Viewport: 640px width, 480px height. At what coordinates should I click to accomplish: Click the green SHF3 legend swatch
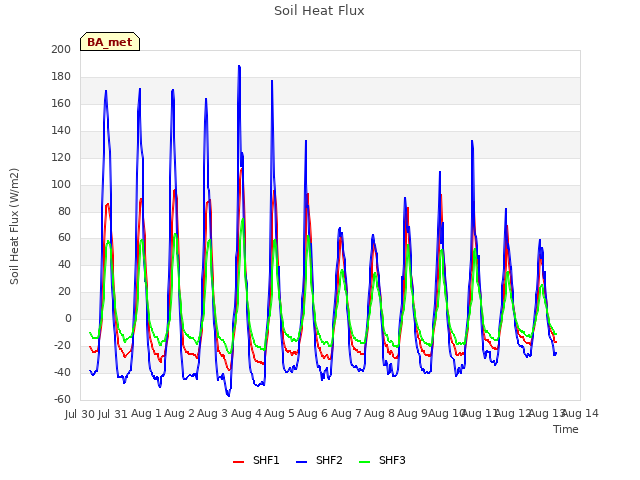click(x=364, y=462)
